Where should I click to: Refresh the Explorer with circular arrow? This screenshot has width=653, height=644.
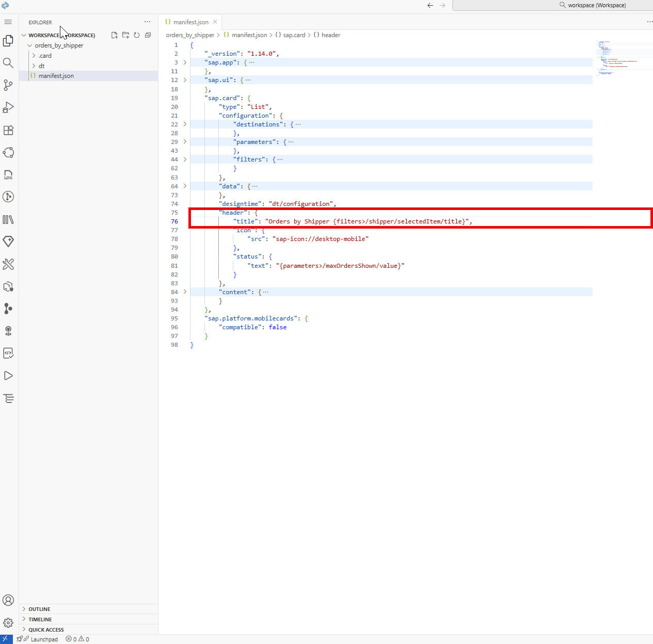pyautogui.click(x=137, y=35)
